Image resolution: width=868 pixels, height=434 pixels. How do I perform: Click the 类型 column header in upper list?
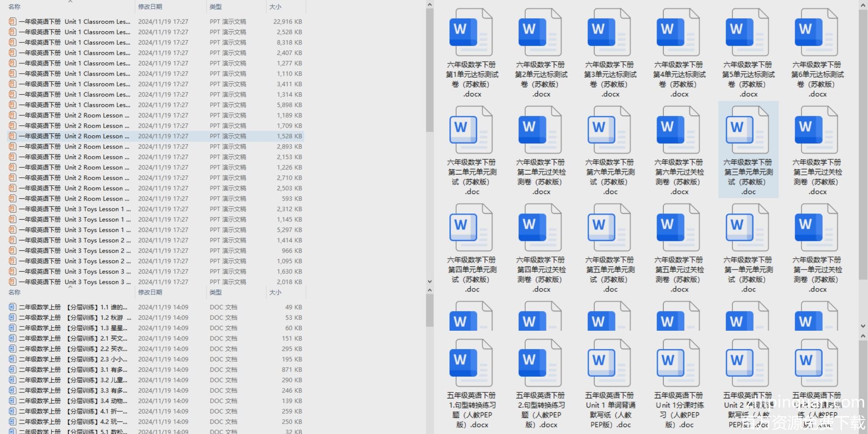click(216, 7)
